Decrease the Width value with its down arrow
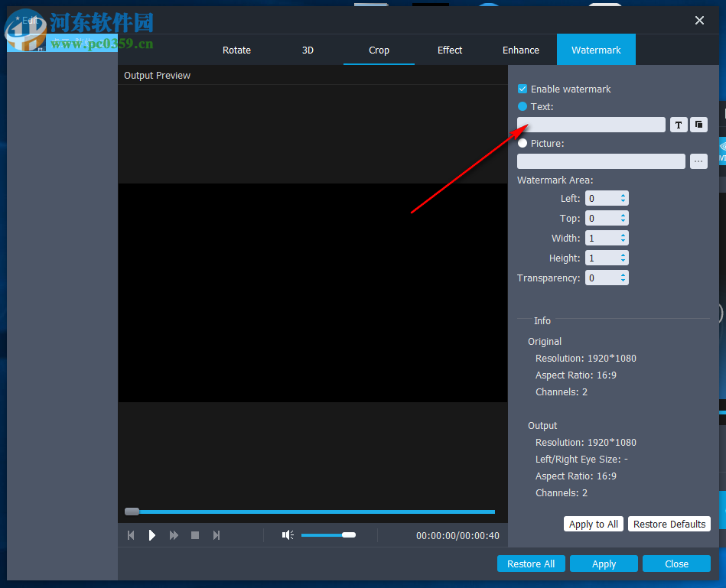Image resolution: width=726 pixels, height=588 pixels. 623,241
